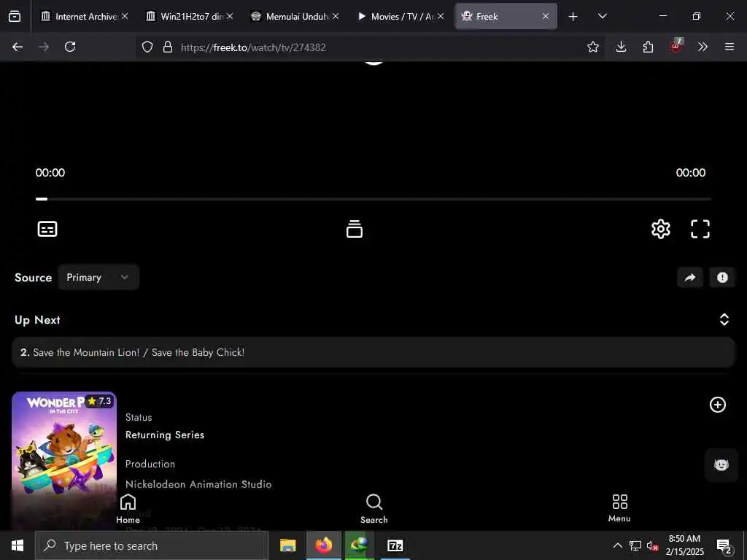747x560 pixels.
Task: Show more tools overflow chevron
Action: 703,47
